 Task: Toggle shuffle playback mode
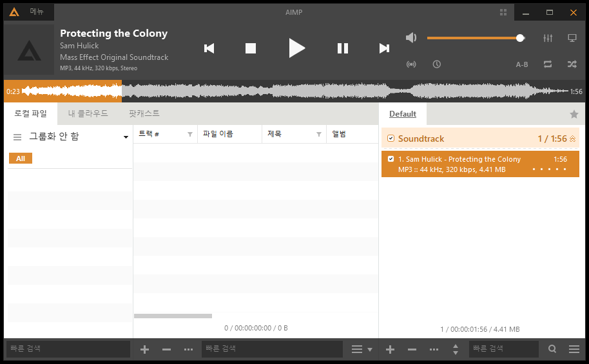coord(572,64)
